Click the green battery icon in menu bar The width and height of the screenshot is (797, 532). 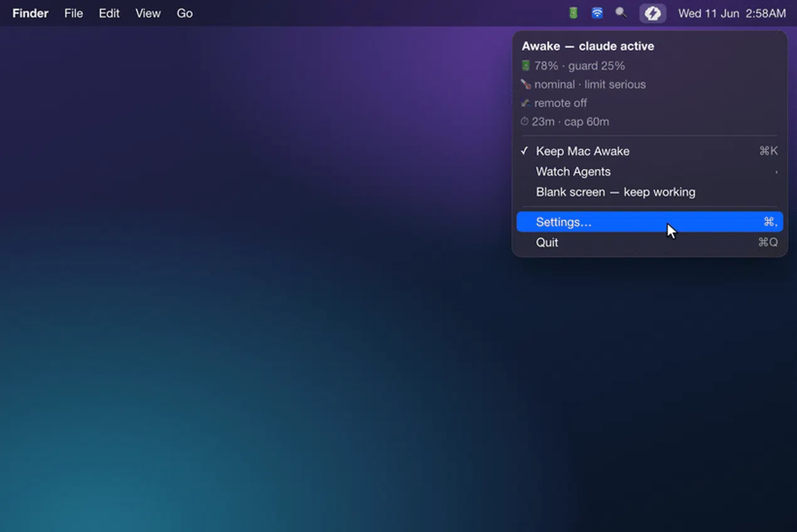pos(573,13)
